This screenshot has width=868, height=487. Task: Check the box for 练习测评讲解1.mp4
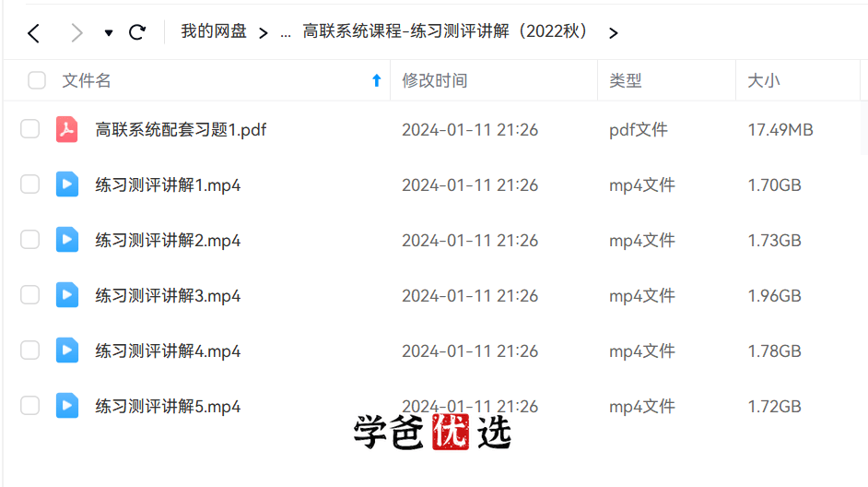(x=29, y=184)
